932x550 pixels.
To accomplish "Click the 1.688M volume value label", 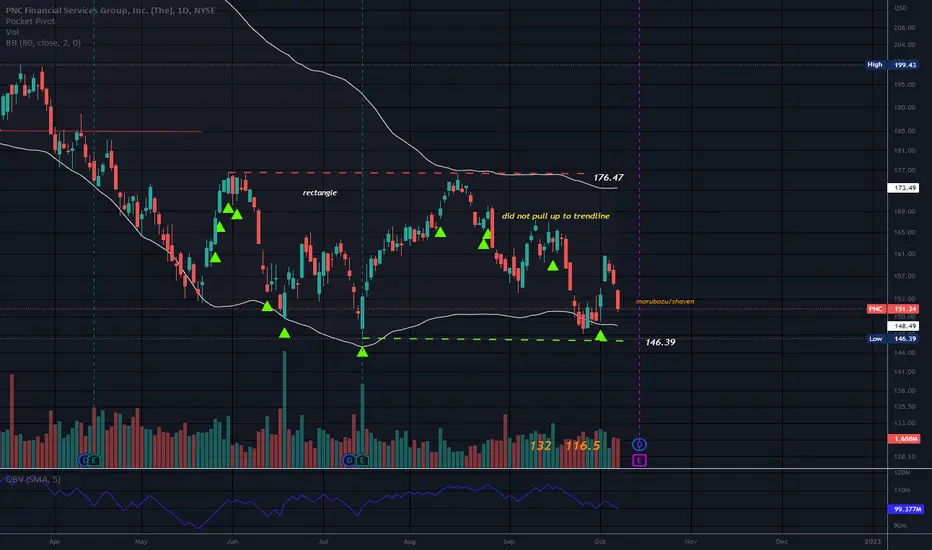I will (903, 439).
